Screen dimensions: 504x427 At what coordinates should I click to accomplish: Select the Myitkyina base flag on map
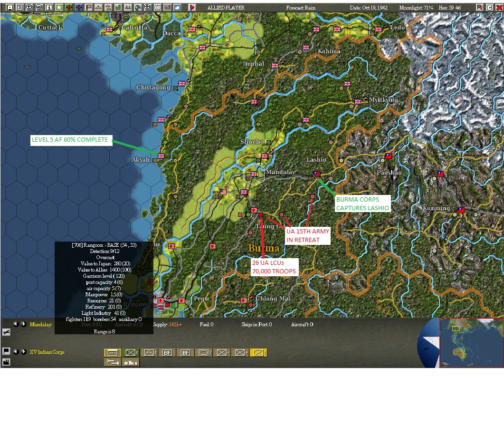pyautogui.click(x=358, y=101)
